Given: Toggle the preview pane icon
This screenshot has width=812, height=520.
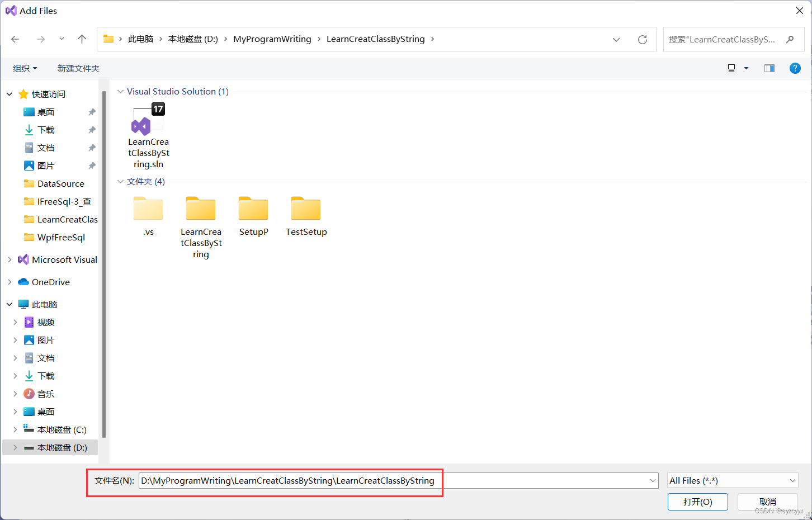Looking at the screenshot, I should point(769,68).
